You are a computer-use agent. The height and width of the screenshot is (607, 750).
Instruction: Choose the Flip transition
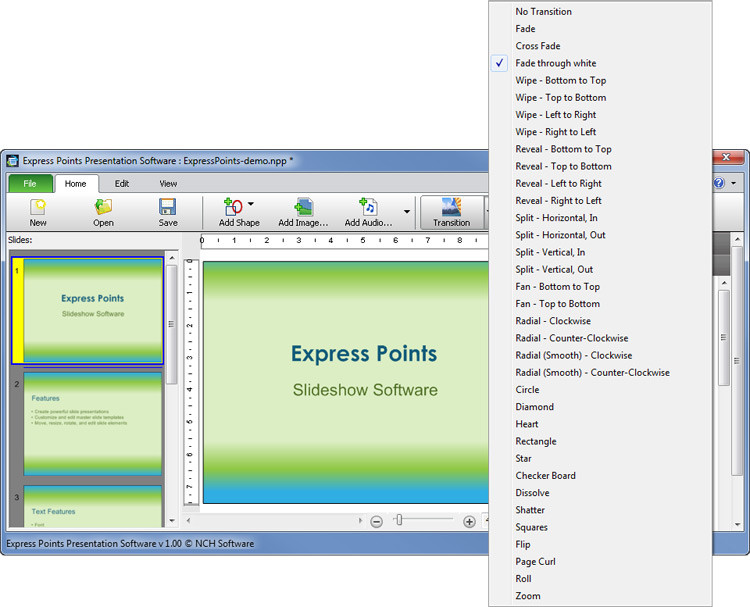click(x=600, y=545)
